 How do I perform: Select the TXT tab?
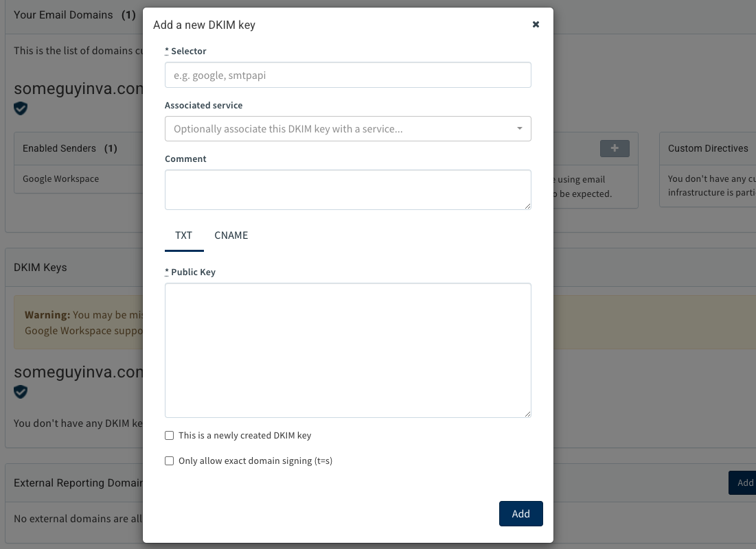click(x=183, y=235)
